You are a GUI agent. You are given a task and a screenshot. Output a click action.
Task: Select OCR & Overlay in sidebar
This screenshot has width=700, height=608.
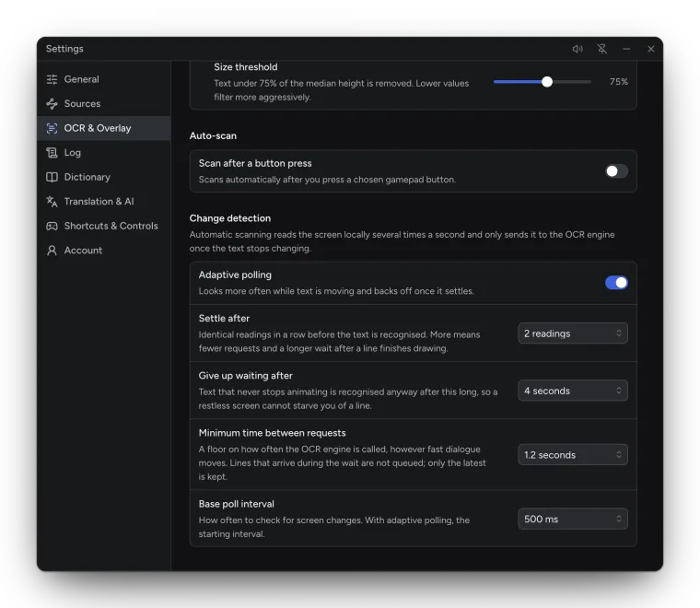pyautogui.click(x=104, y=129)
